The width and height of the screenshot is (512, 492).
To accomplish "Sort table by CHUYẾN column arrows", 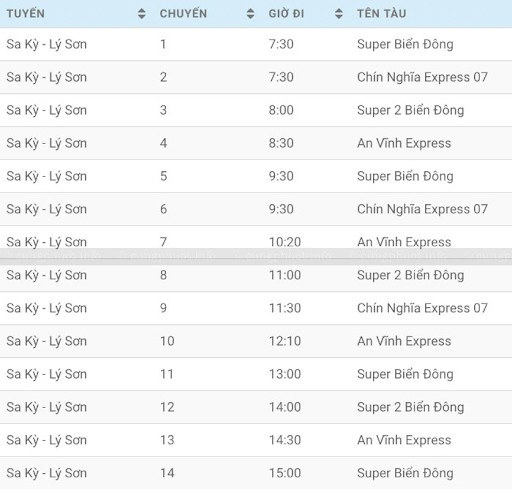I will pyautogui.click(x=250, y=14).
